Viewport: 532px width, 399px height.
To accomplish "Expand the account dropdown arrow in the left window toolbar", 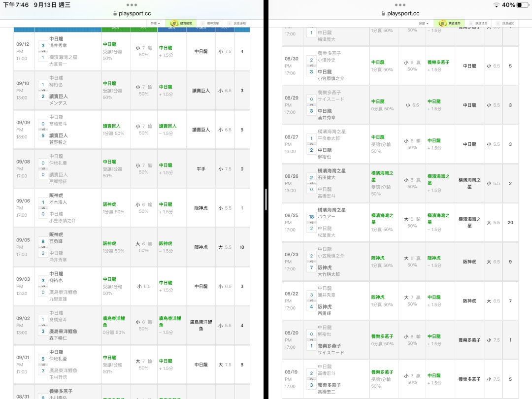I will click(159, 24).
